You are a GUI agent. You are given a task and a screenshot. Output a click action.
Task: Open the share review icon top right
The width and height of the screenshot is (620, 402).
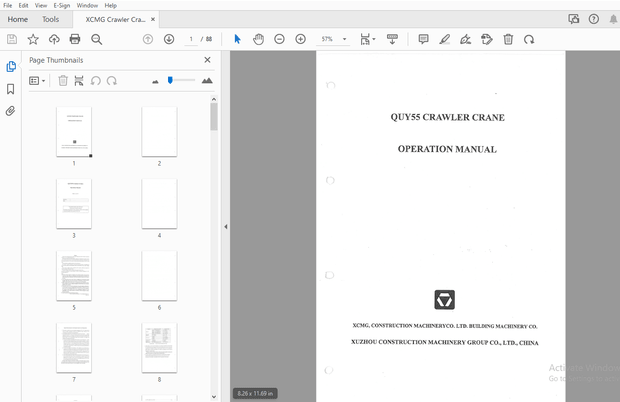[574, 19]
